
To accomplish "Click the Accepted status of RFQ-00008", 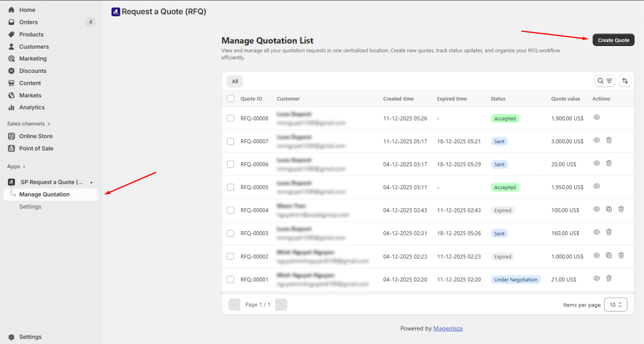I will pyautogui.click(x=505, y=118).
